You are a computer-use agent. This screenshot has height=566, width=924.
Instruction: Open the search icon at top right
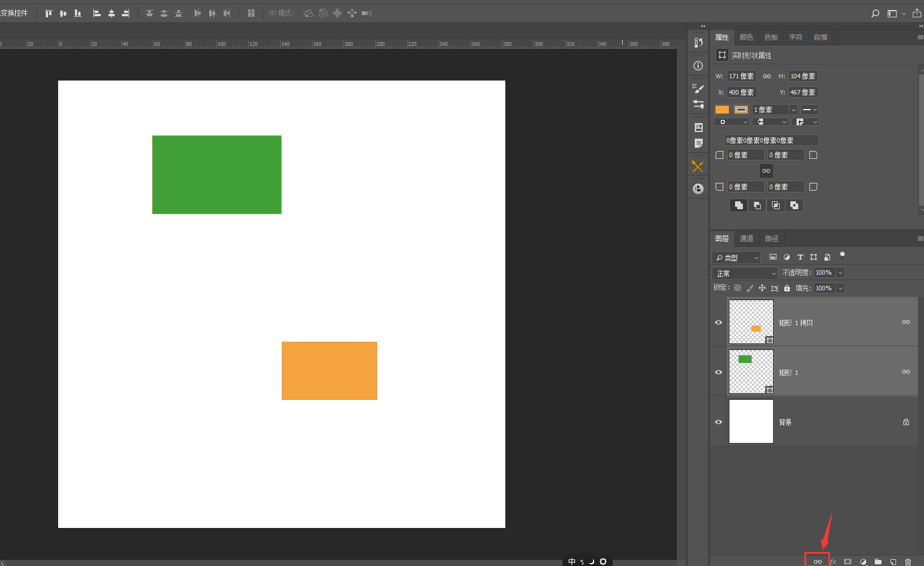coord(875,13)
